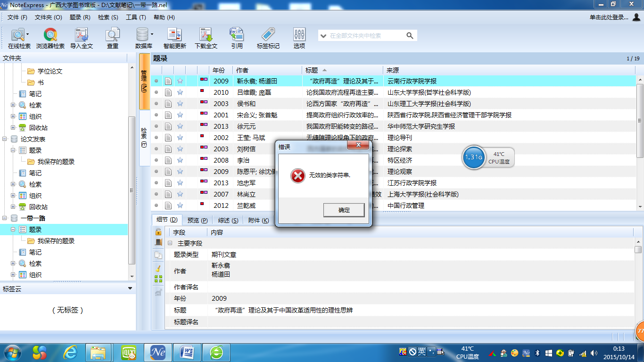Run the 查重 duplicate check tool
This screenshot has width=644, height=362.
click(113, 39)
